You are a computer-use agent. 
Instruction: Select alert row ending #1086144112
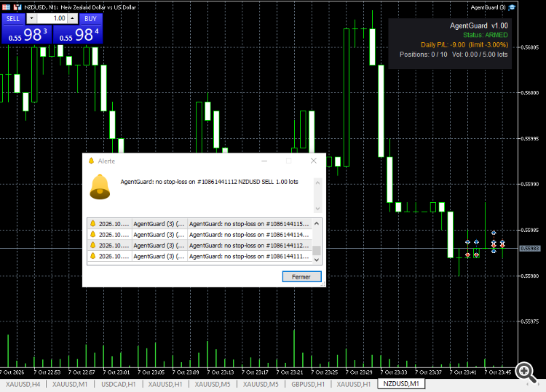tap(200, 245)
